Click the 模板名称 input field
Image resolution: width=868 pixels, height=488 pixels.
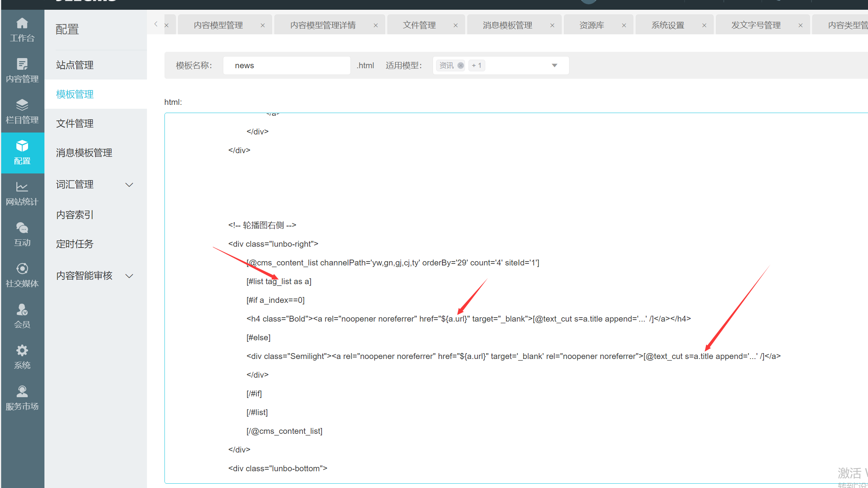[286, 65]
